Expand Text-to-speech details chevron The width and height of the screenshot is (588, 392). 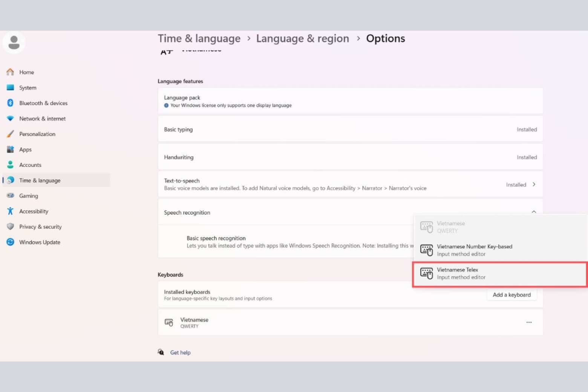tap(534, 184)
